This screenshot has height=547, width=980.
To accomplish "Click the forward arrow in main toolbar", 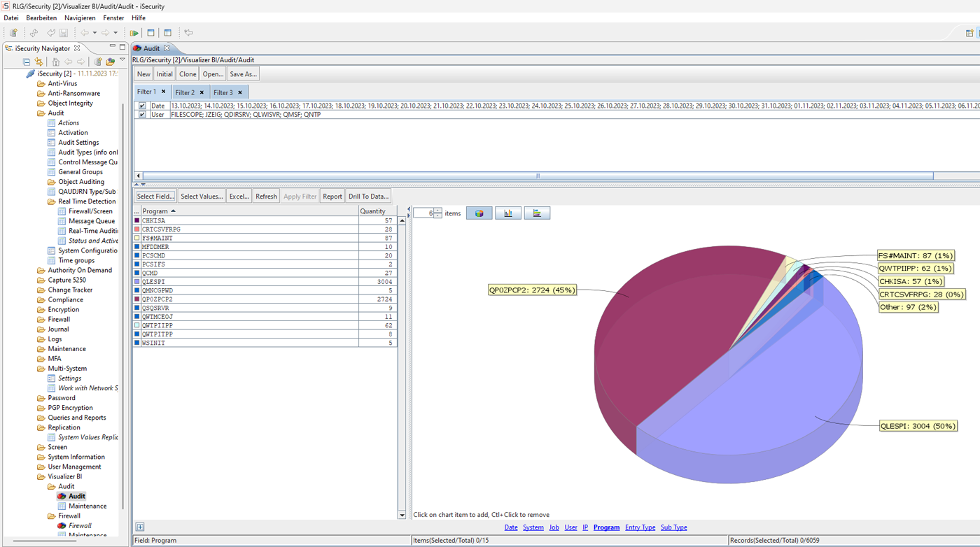I will pos(106,33).
